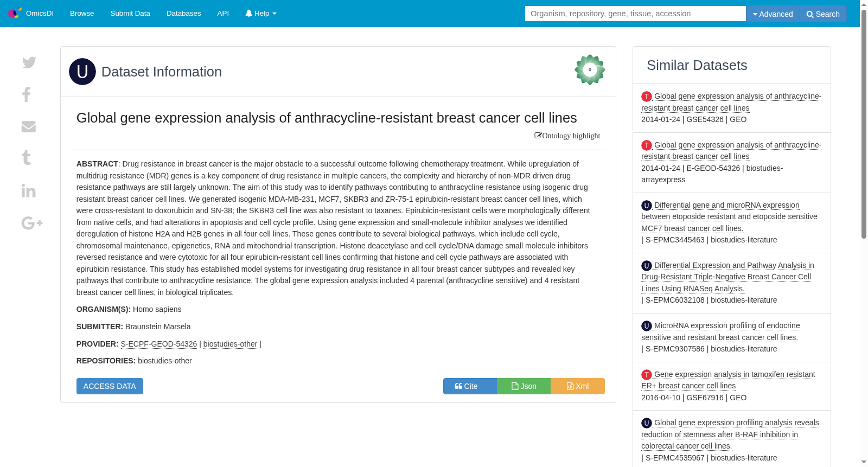Click the U icon beside Triple-Negative Breast Cancer dataset
Screen dimensions: 868x467
pos(647,266)
